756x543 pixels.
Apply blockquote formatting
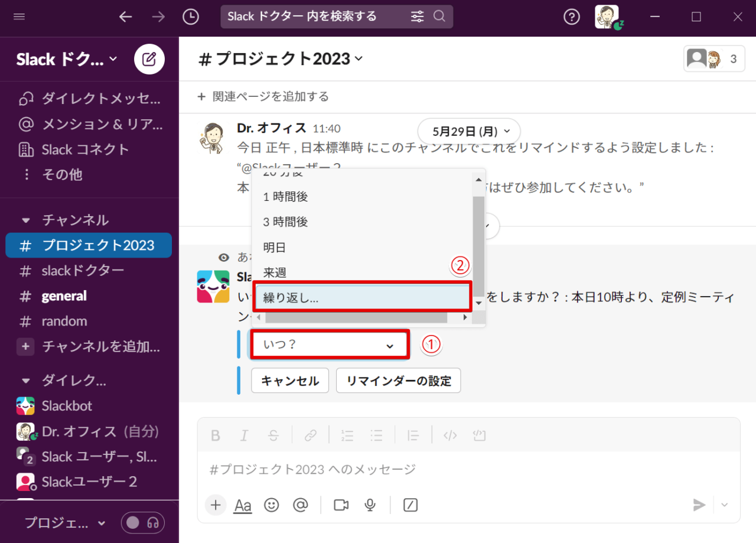(413, 436)
